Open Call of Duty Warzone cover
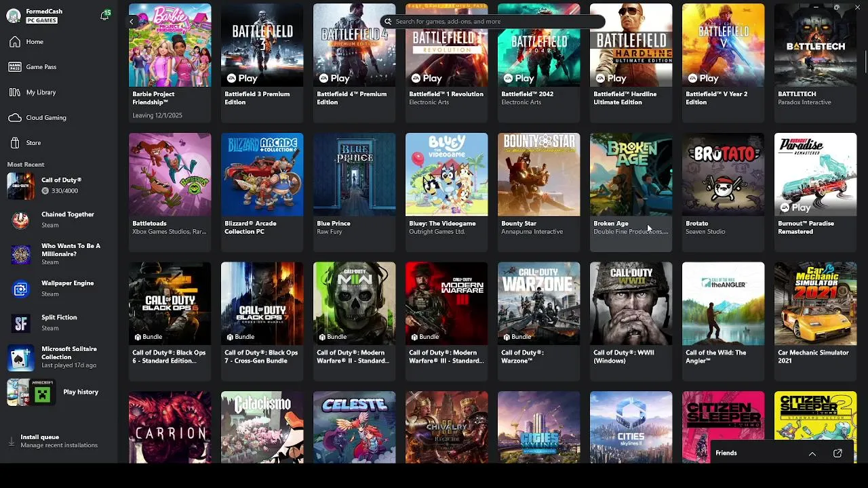868x488 pixels. tap(538, 304)
